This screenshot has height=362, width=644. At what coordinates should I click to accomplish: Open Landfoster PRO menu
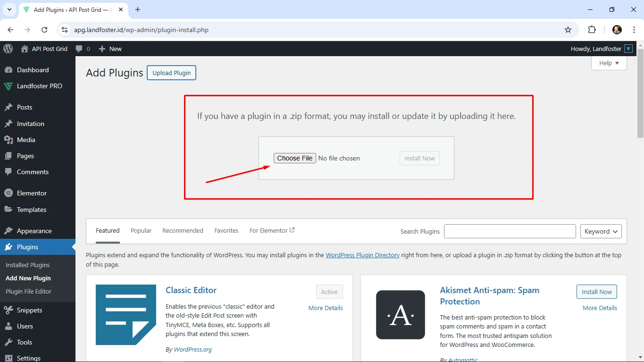(40, 86)
